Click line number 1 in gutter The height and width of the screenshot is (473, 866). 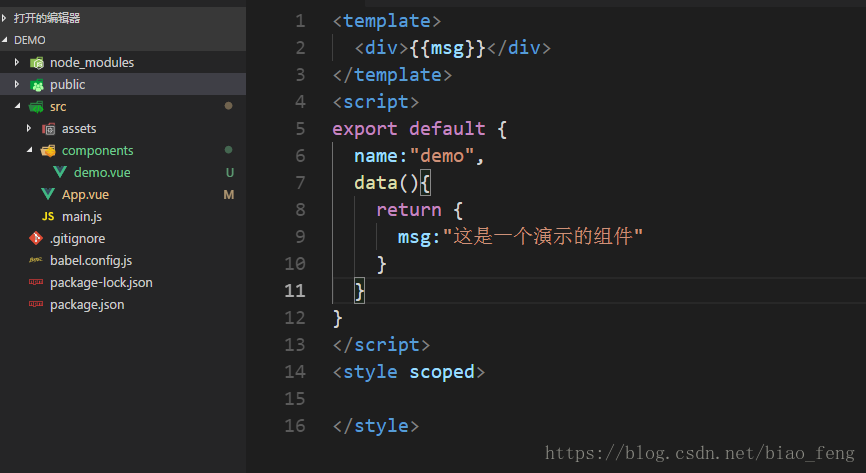pyautogui.click(x=300, y=21)
